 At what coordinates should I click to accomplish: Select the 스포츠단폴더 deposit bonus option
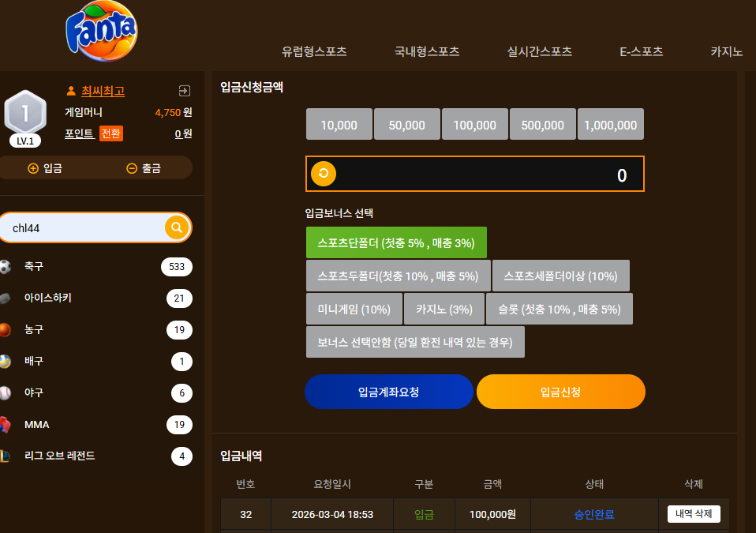pyautogui.click(x=396, y=242)
